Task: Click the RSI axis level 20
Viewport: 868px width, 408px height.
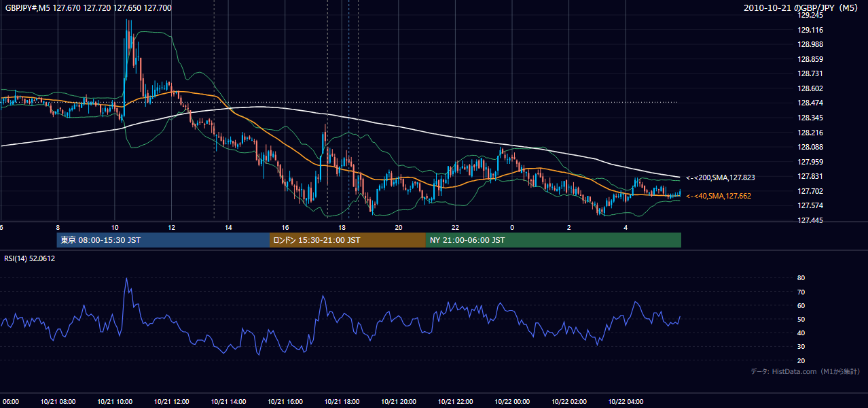Action: click(801, 360)
